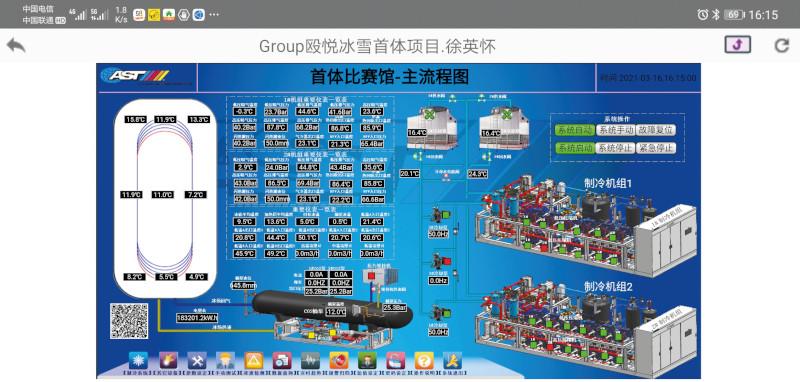Click the AST logo
Viewport: 800px width, 382px height.
coord(135,75)
